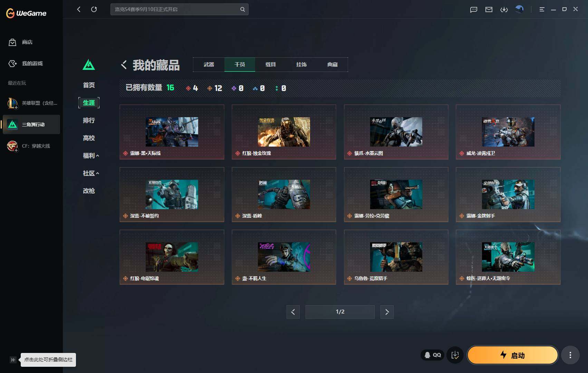
Task: Open the mail envelope icon
Action: (x=489, y=9)
